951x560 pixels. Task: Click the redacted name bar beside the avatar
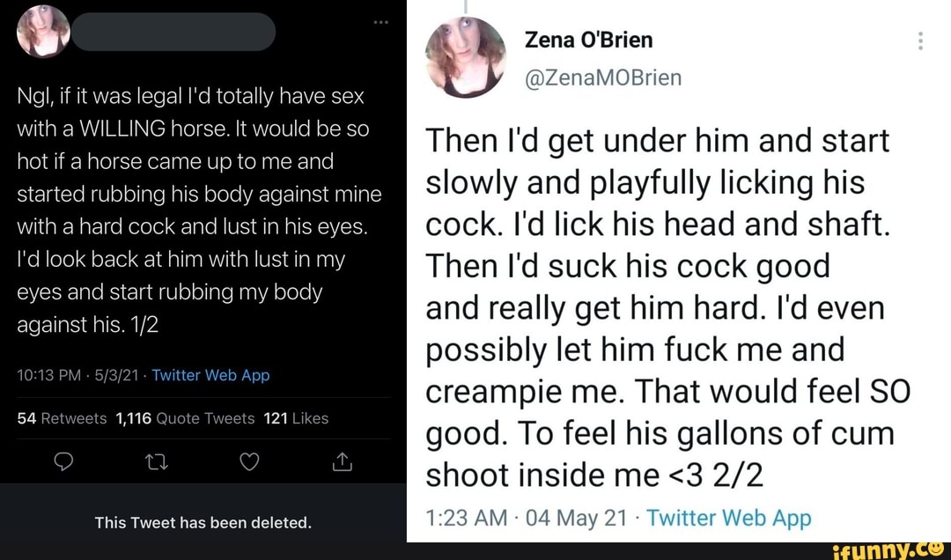[x=174, y=33]
